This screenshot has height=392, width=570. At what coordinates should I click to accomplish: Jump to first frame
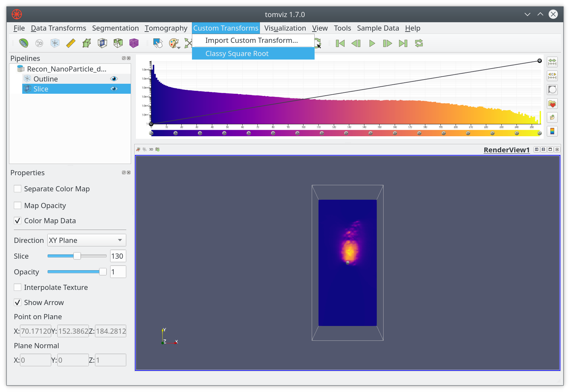pyautogui.click(x=340, y=43)
